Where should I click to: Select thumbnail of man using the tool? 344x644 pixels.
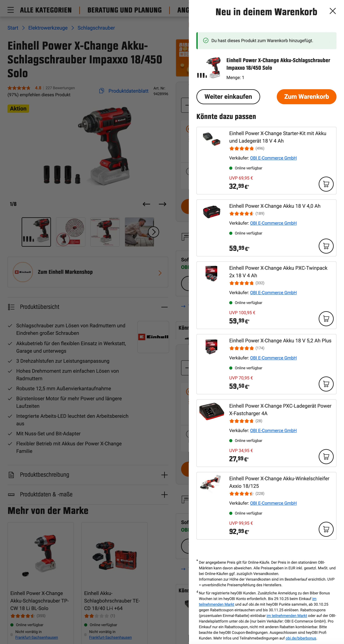click(x=139, y=232)
